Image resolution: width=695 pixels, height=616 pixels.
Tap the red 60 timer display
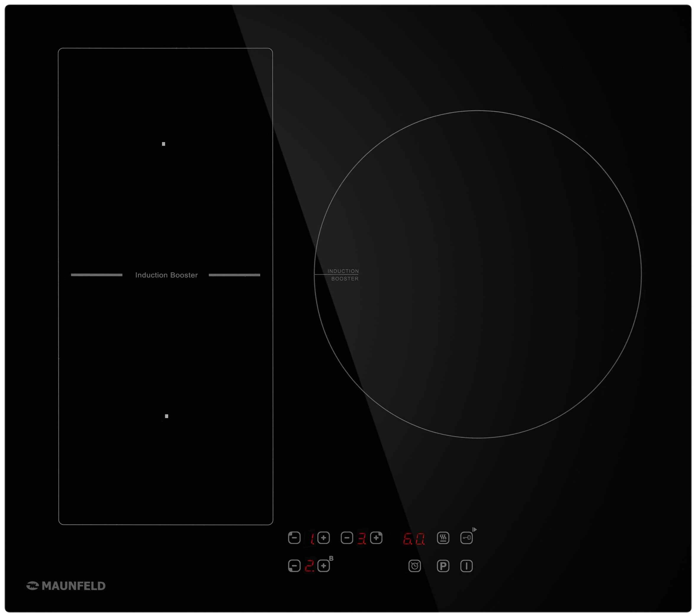[x=414, y=538]
